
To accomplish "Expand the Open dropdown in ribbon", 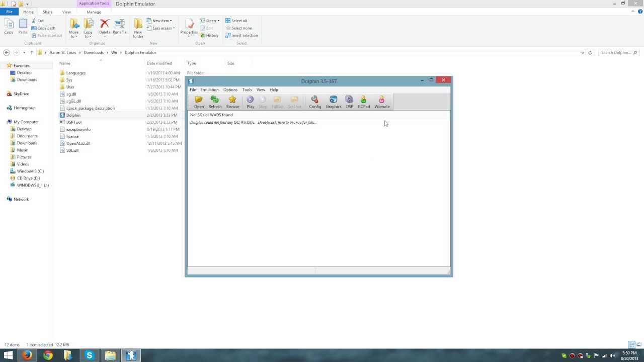I will pyautogui.click(x=210, y=21).
